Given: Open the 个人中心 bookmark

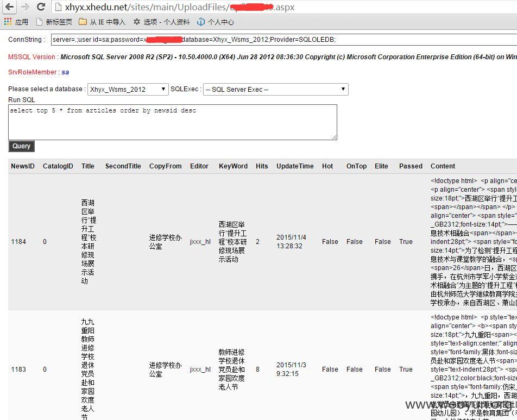Looking at the screenshot, I should [x=216, y=22].
